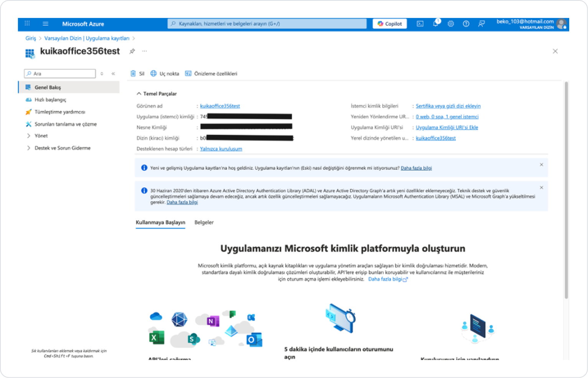Focus the top resource search box

coord(267,24)
